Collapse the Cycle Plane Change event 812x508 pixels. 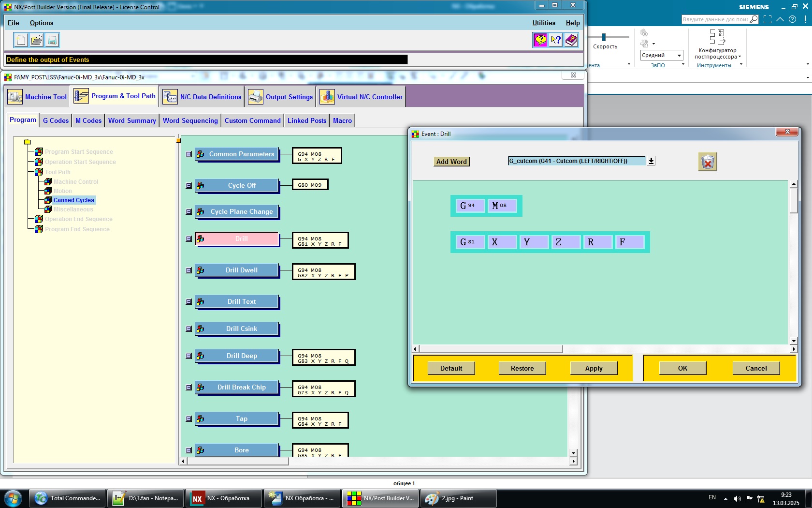[189, 212]
